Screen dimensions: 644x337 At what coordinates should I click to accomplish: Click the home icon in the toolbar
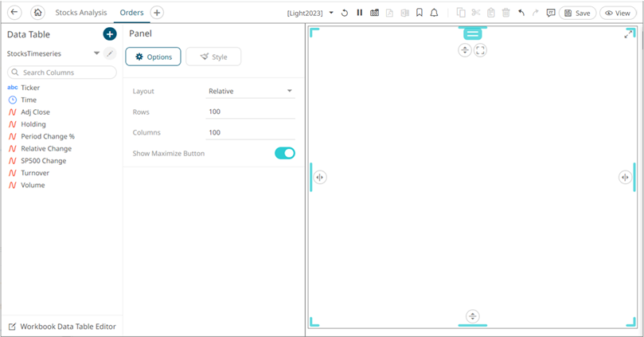point(37,12)
